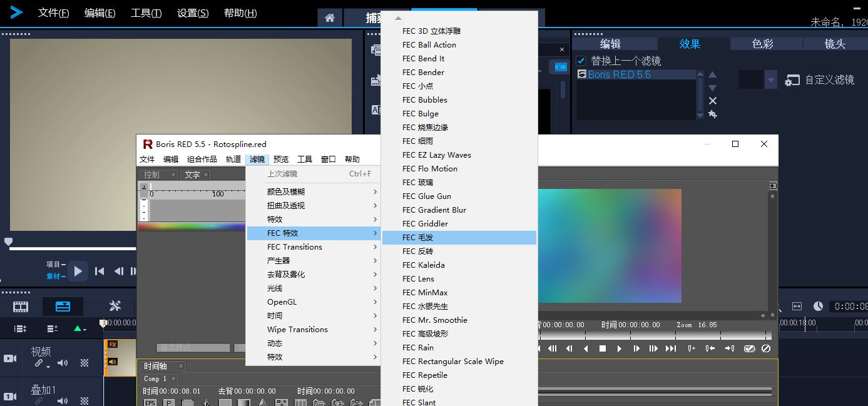Open the 设置(S) menu in VideoStudio

click(x=193, y=13)
